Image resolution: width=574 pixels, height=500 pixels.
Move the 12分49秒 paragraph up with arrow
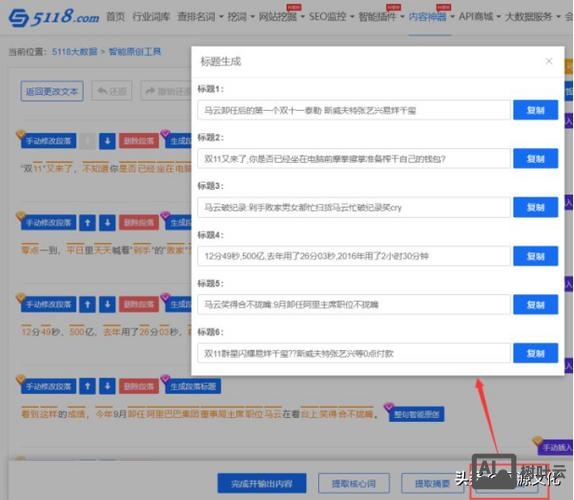[x=87, y=304]
